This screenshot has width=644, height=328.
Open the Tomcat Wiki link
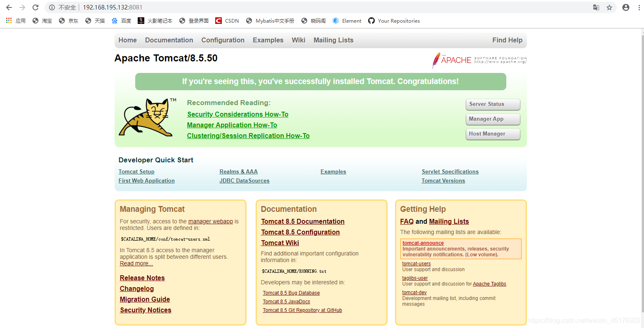(x=280, y=243)
